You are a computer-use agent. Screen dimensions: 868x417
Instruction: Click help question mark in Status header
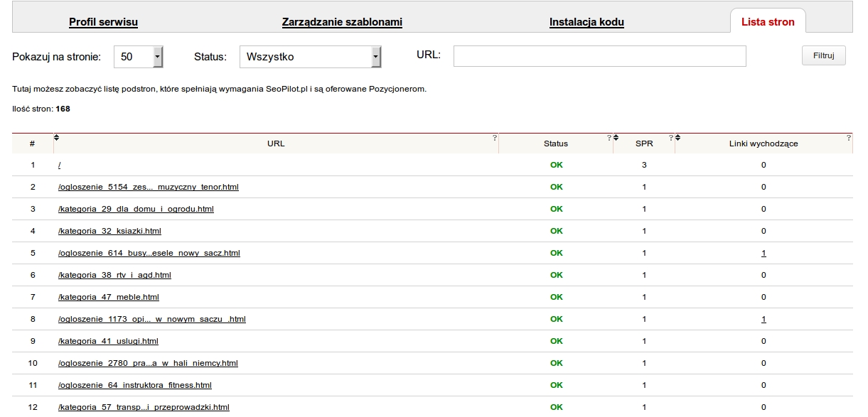[x=609, y=138]
